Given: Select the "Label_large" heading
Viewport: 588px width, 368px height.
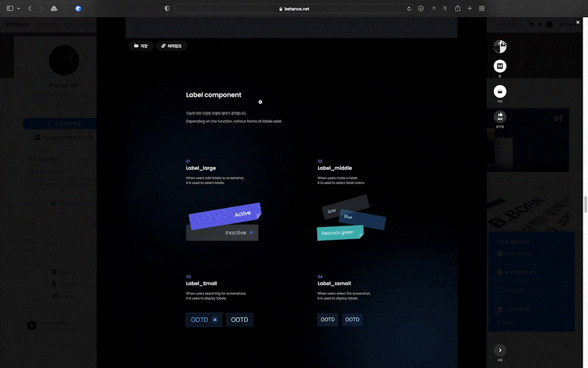Looking at the screenshot, I should (201, 168).
